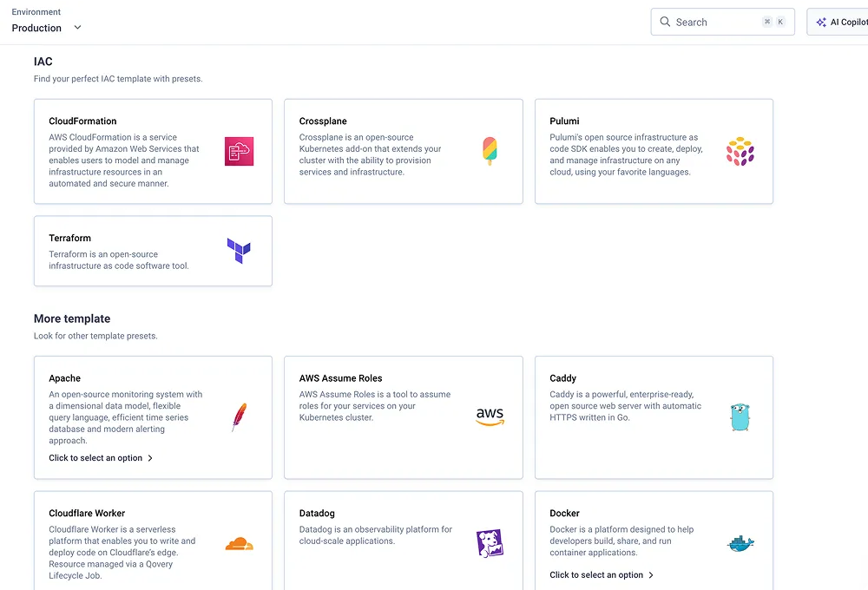The image size is (868, 590).
Task: Select the AWS Assume Roles card title
Action: pyautogui.click(x=340, y=378)
